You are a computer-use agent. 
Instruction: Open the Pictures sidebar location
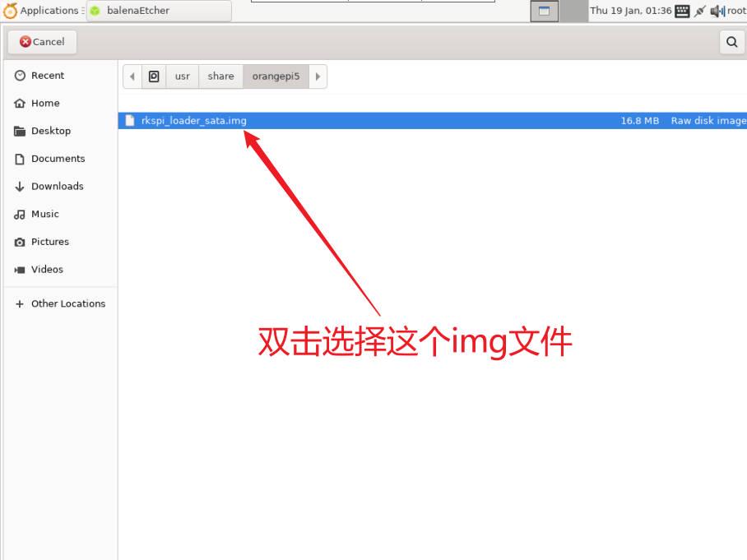click(x=61, y=242)
